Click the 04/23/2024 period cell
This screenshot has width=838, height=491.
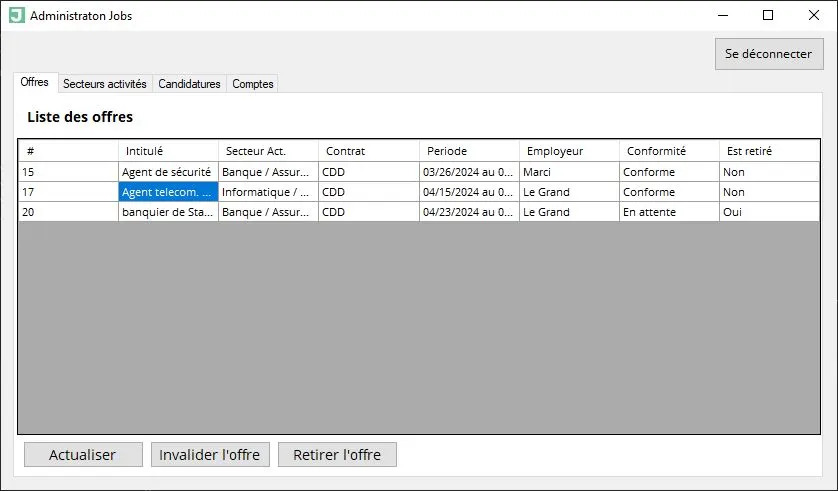coord(469,212)
